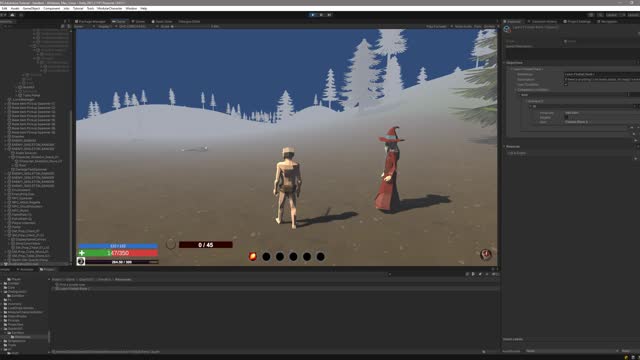Open the ModularCharacter menu

(x=109, y=8)
